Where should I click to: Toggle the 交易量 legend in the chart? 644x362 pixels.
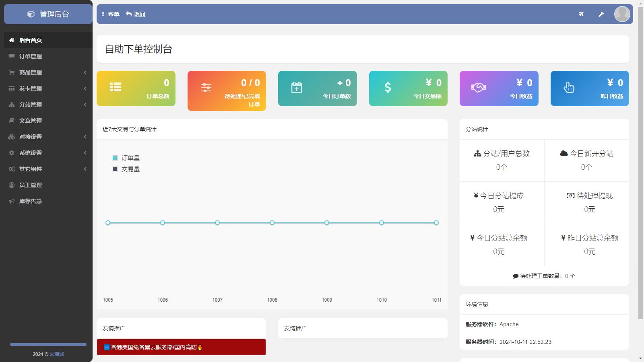click(126, 169)
